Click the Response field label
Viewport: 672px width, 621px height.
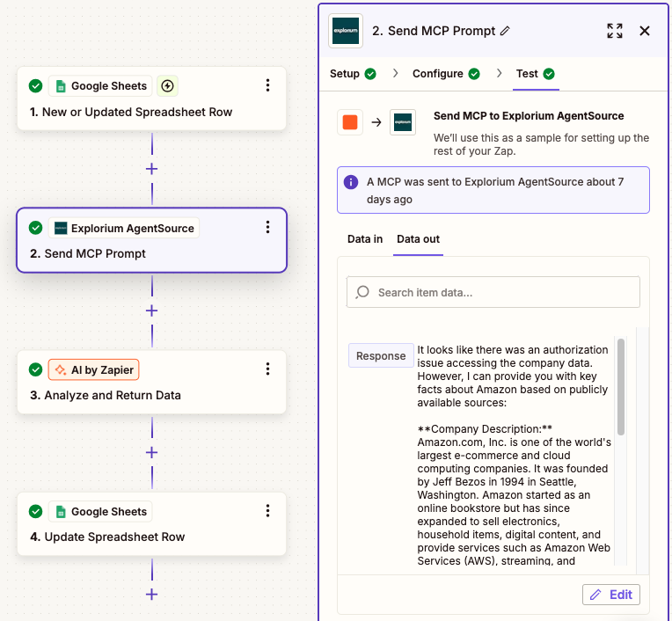pos(381,355)
